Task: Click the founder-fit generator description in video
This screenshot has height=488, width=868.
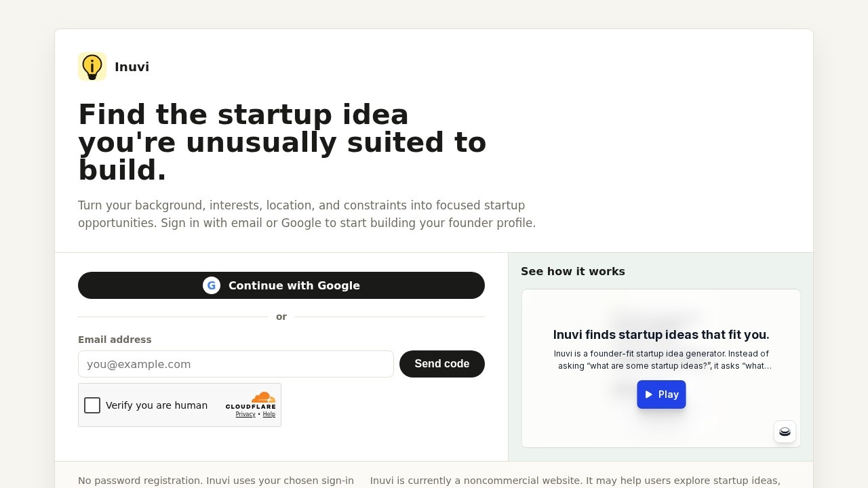Action: (663, 360)
